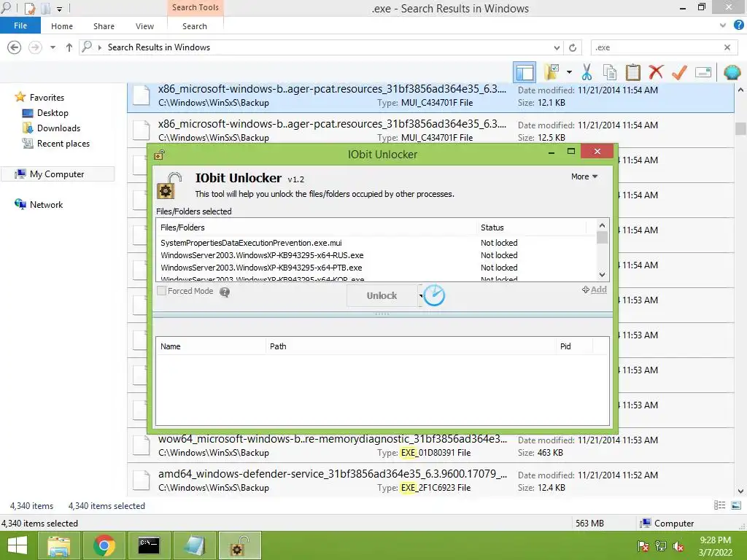This screenshot has height=560, width=747.
Task: Click the Unlock button in IObit Unlocker
Action: click(382, 296)
